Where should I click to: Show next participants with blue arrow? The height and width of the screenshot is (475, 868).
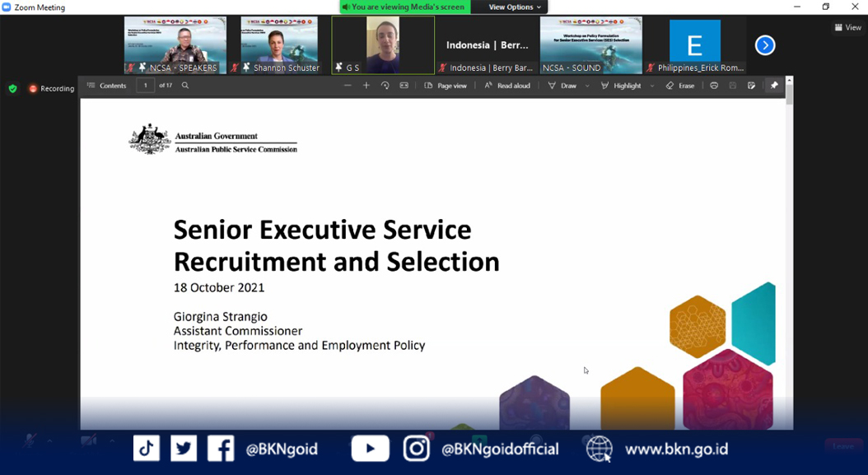click(x=765, y=45)
